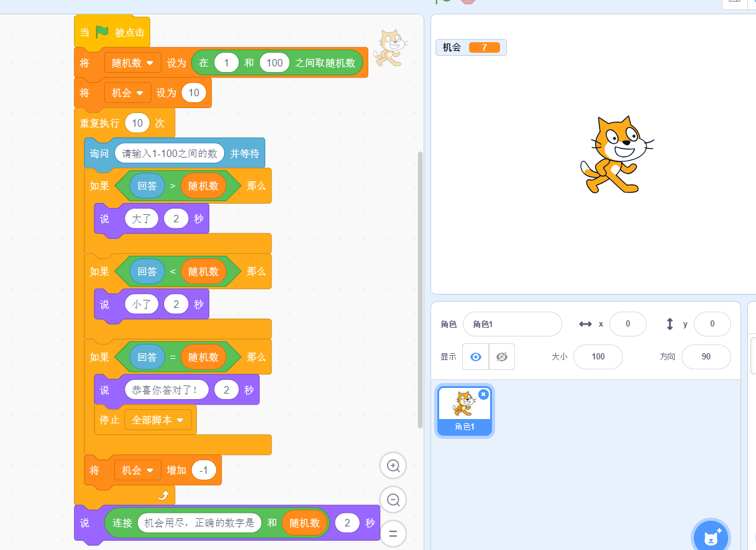The width and height of the screenshot is (756, 550).
Task: Open the 随机数 variable dropdown in set block
Action: coord(133,63)
